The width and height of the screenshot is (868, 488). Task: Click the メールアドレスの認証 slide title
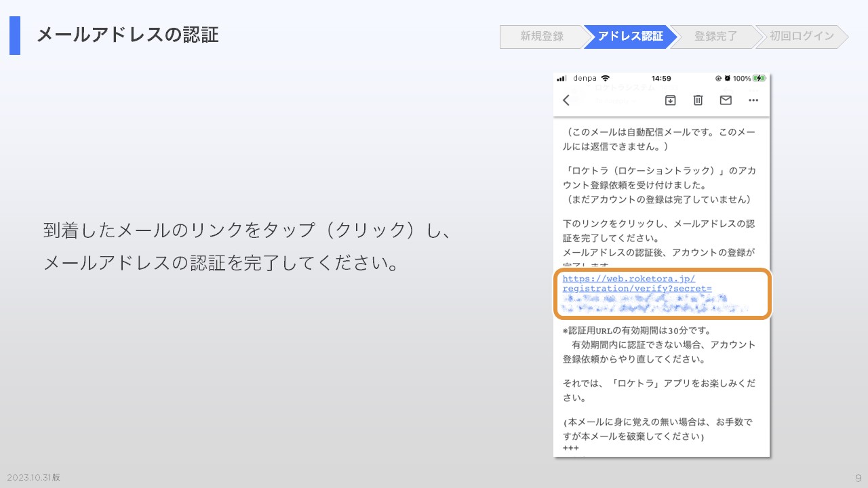(127, 35)
